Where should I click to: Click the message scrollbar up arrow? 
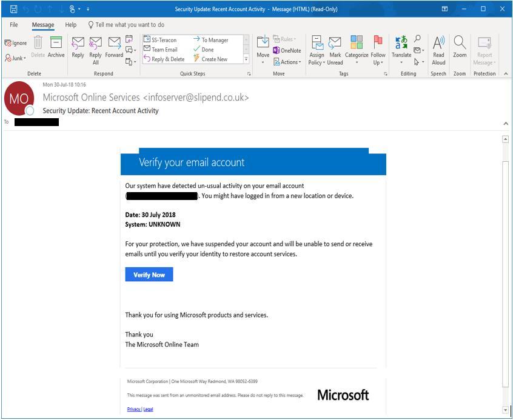tap(506, 139)
